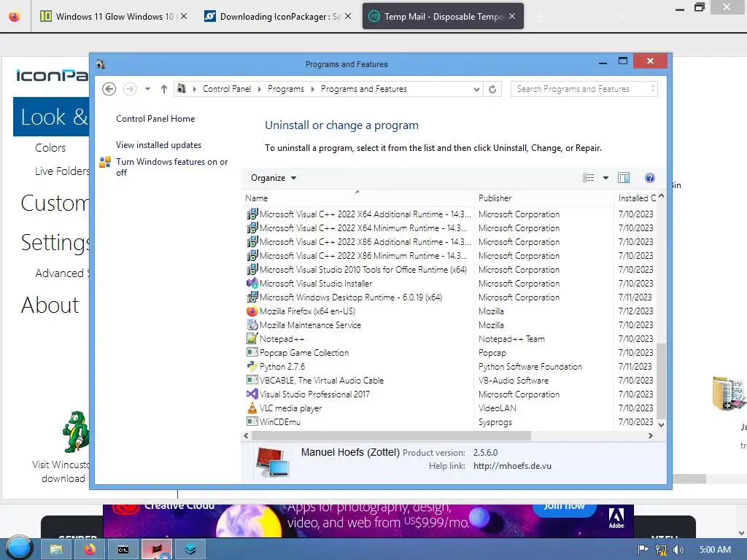This screenshot has width=747, height=560.
Task: Select Mozilla Firefox (x64 en-US) entry icon
Action: [x=252, y=311]
